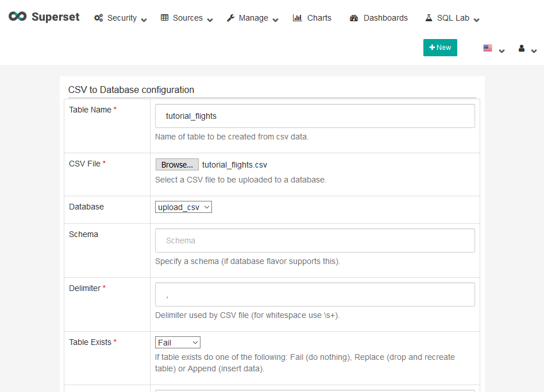Click the green New button
The width and height of the screenshot is (544, 392).
(440, 48)
